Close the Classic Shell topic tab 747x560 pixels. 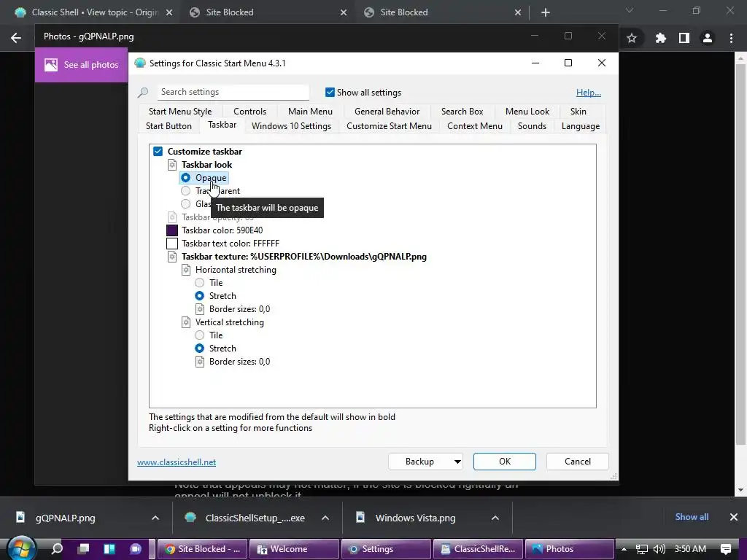point(169,12)
